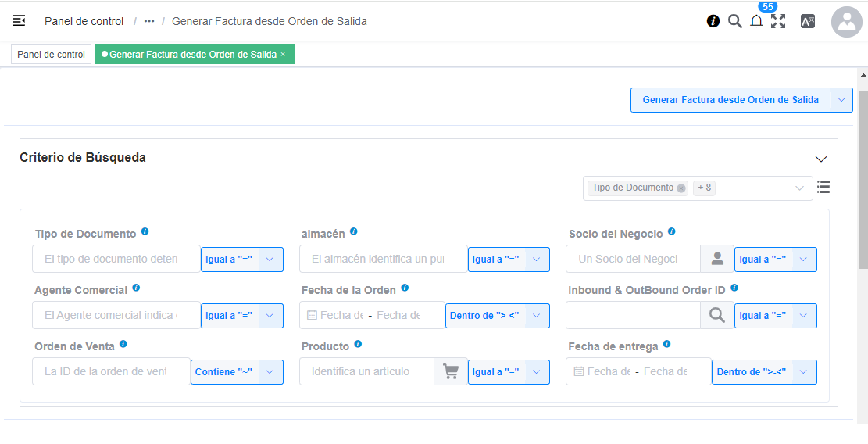Collapse the Criterio de Búsqueda section
This screenshot has width=868, height=444.
pyautogui.click(x=820, y=159)
